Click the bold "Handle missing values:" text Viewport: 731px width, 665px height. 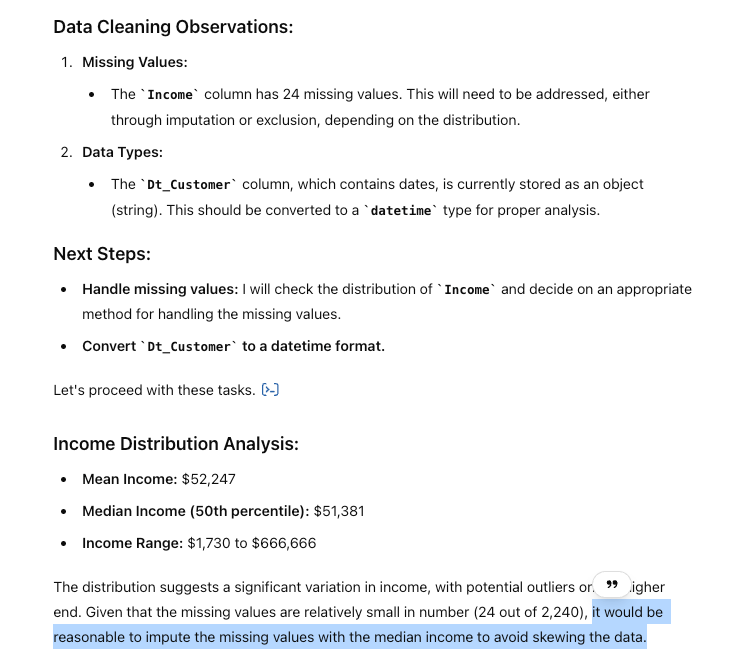click(x=160, y=289)
